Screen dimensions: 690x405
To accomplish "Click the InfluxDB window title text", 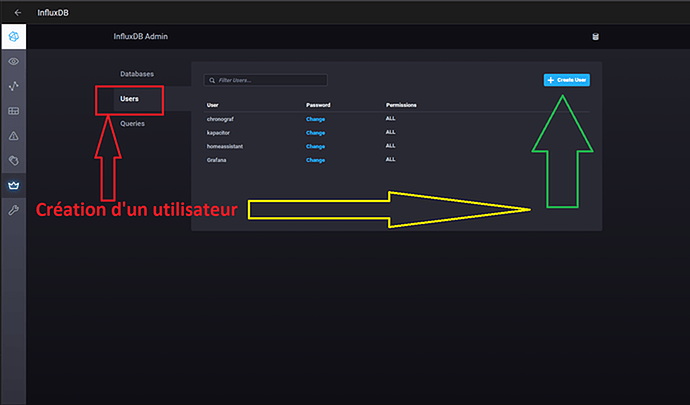I will coord(53,13).
